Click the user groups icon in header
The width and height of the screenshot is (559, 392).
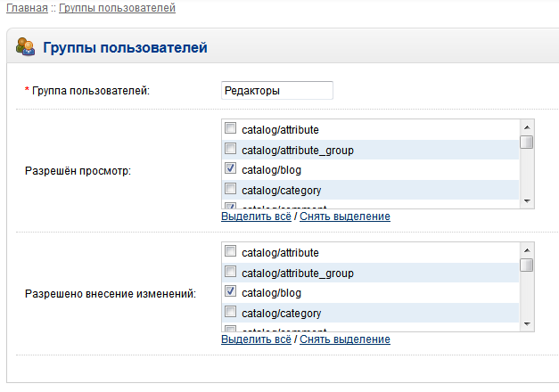(x=27, y=48)
